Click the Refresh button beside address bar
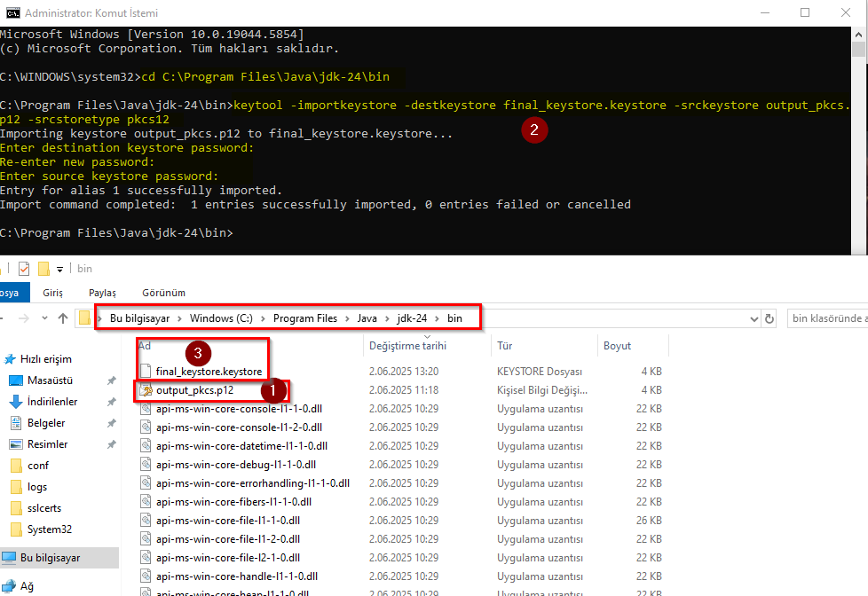 (769, 318)
